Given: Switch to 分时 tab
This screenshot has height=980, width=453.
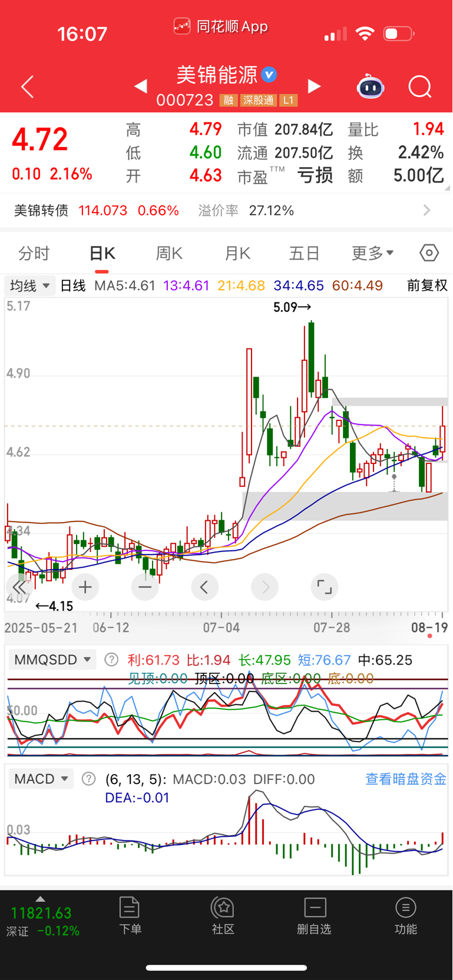Looking at the screenshot, I should (x=34, y=254).
